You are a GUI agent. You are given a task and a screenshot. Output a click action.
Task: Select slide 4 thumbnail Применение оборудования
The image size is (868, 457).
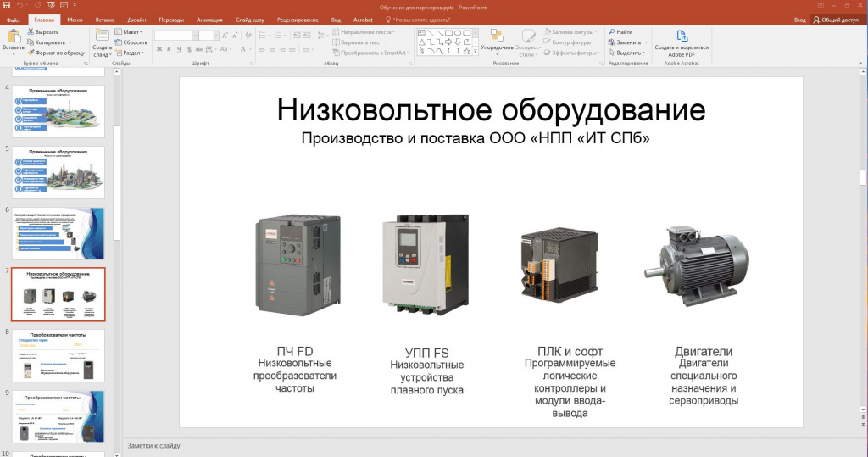click(x=58, y=111)
